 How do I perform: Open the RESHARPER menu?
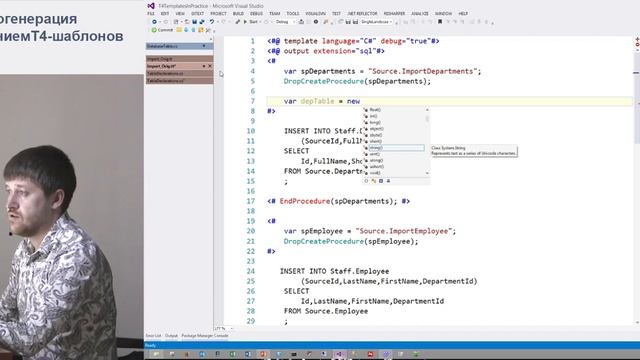coord(394,13)
